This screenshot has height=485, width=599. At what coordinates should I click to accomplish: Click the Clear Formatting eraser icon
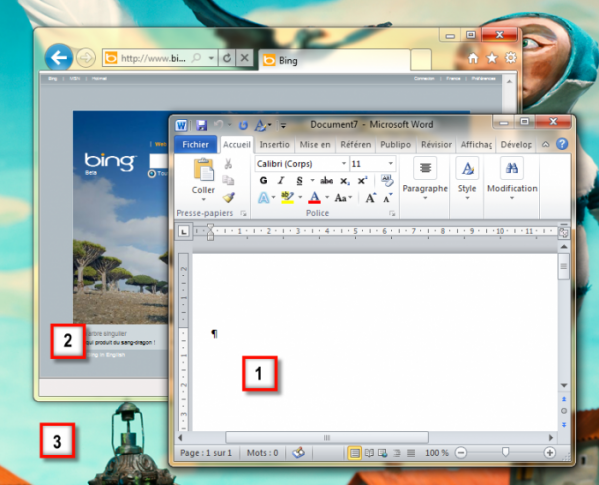[x=387, y=180]
